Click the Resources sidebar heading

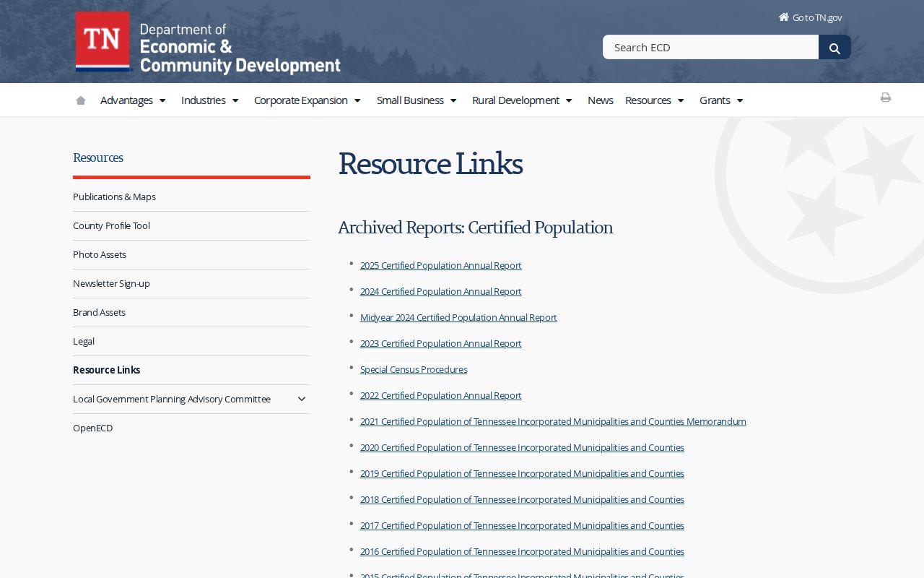pos(98,158)
